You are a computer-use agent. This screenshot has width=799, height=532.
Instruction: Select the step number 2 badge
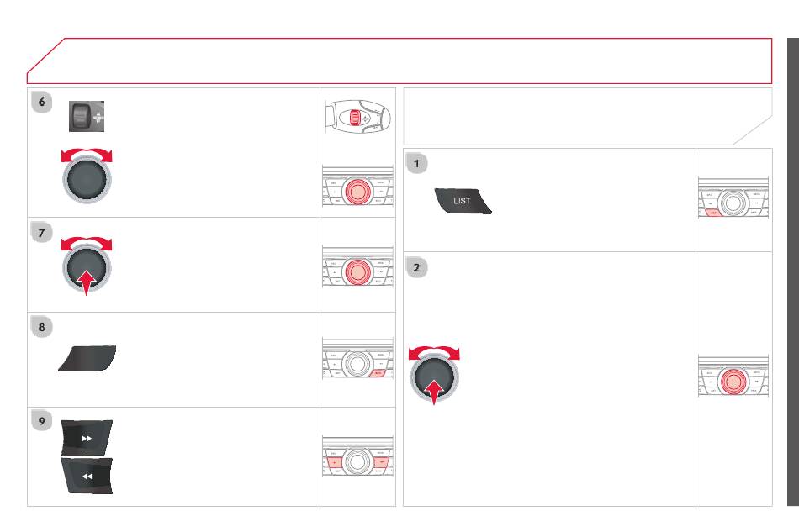417,267
